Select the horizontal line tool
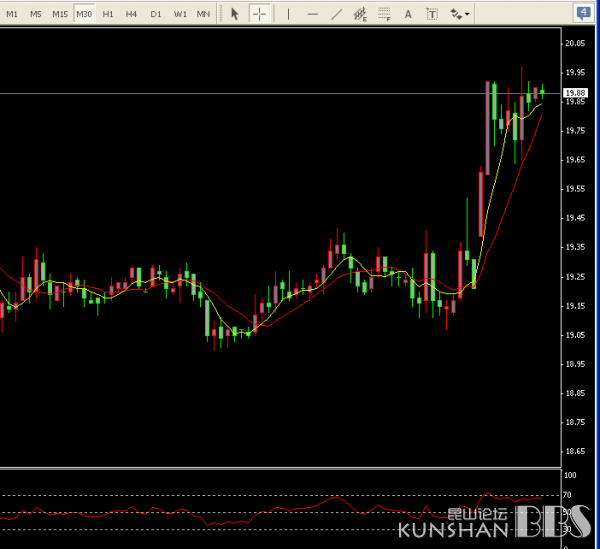This screenshot has height=549, width=600. pyautogui.click(x=313, y=14)
